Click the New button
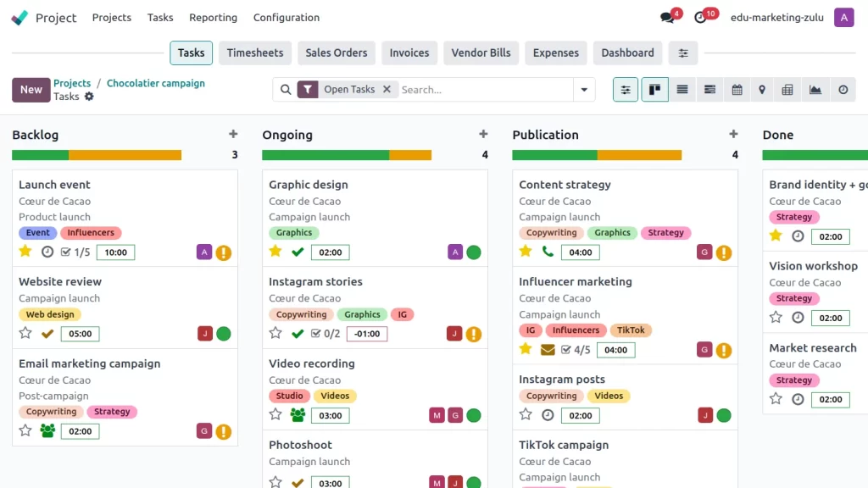 [x=31, y=90]
